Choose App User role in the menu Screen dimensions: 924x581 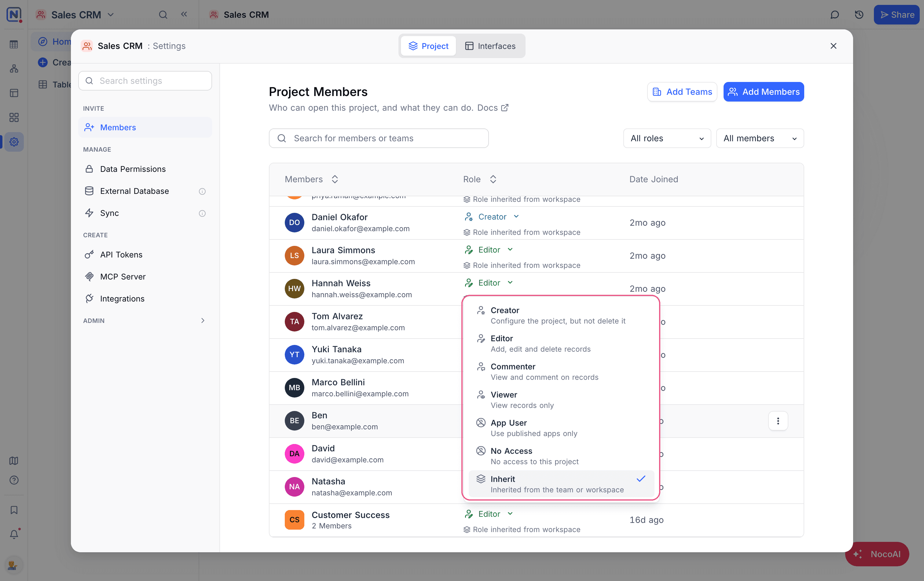(x=561, y=428)
